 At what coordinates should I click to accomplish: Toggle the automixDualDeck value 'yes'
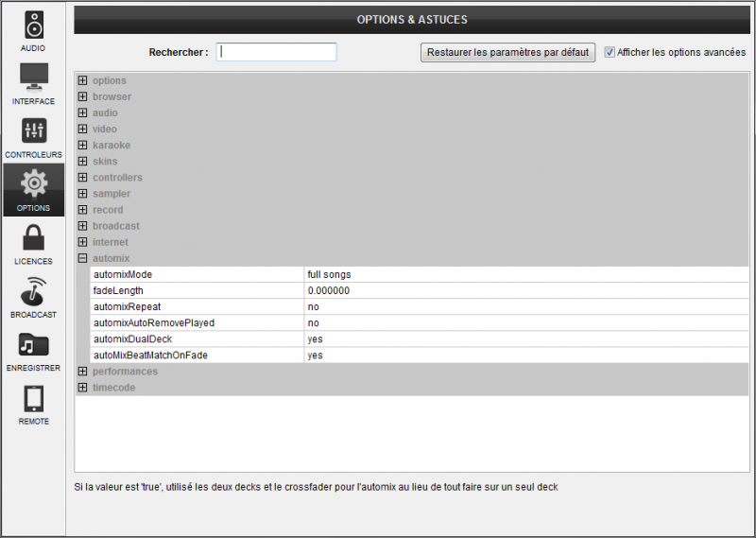(315, 339)
